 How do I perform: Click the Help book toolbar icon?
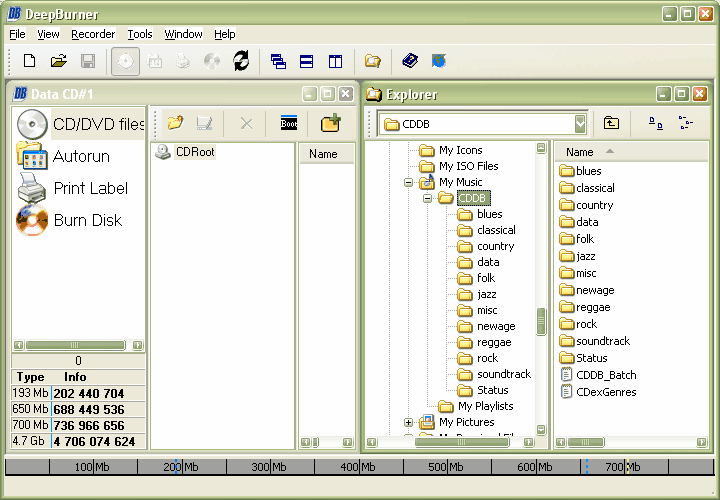pos(410,61)
